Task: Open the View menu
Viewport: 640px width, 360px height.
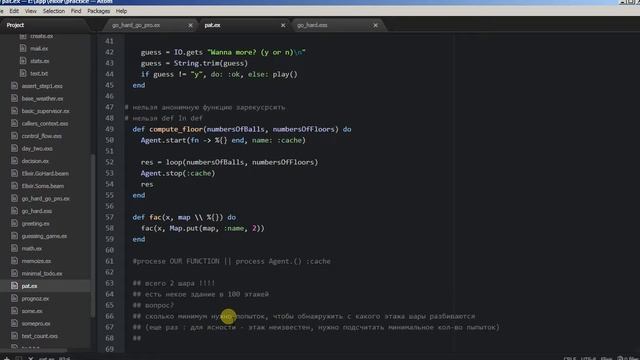Action: (31, 11)
